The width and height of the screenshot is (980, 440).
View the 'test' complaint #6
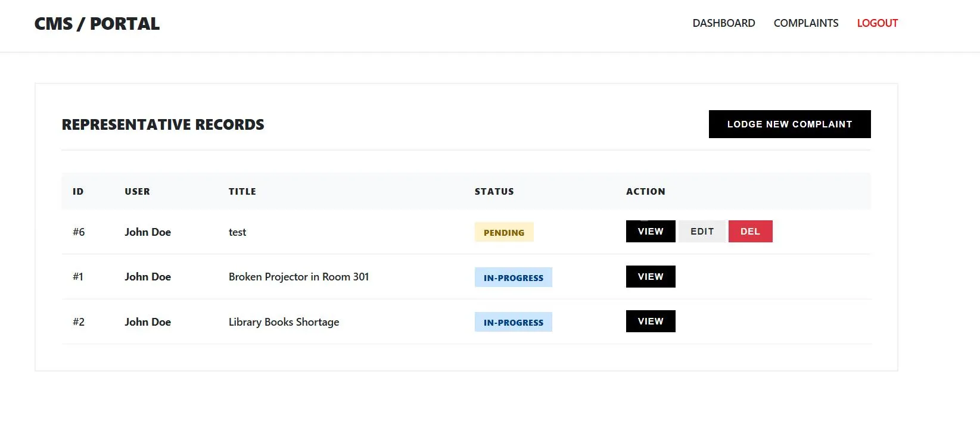650,232
